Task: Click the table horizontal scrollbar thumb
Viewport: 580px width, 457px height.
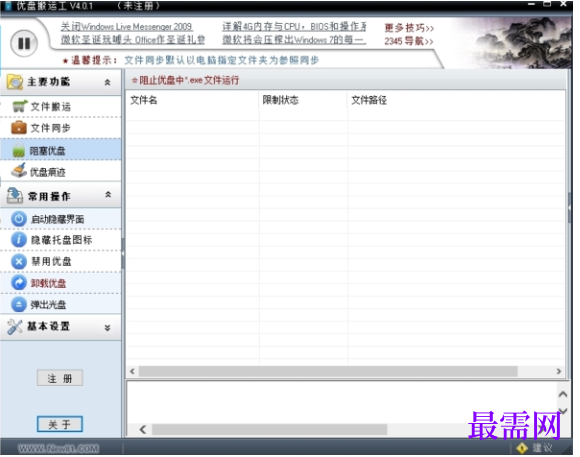Action: click(328, 371)
